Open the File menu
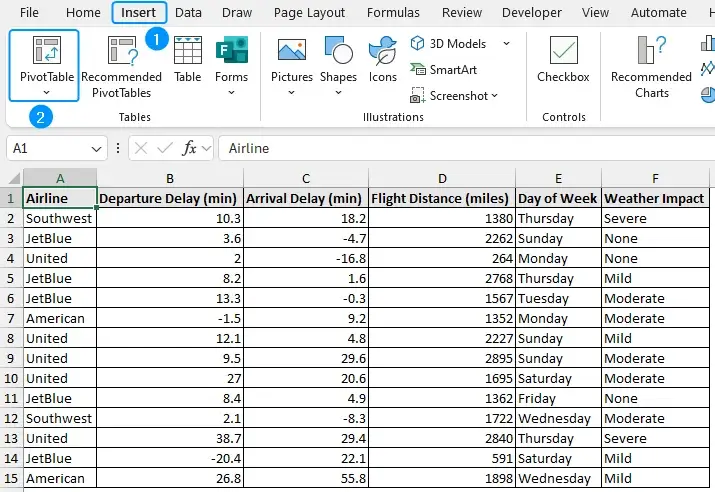The height and width of the screenshot is (492, 715). (29, 12)
